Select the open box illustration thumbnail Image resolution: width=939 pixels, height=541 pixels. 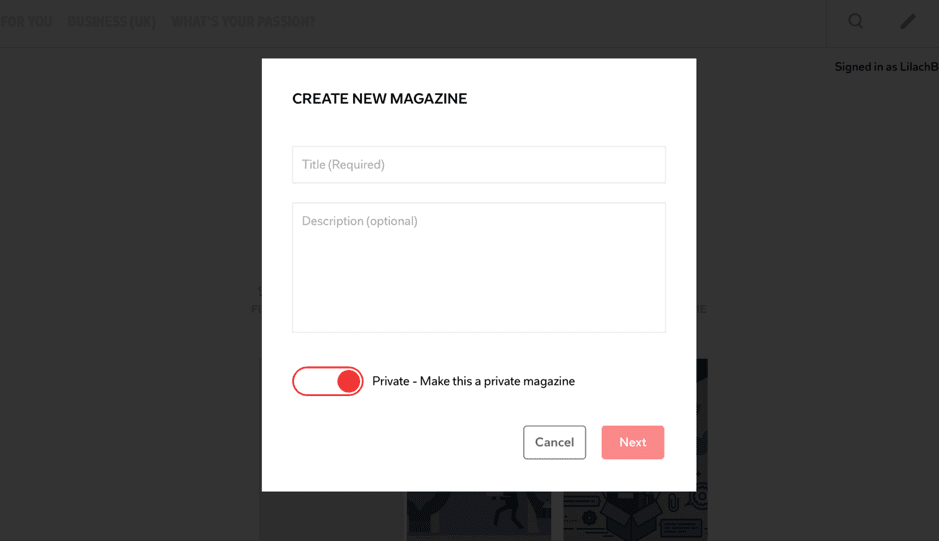tap(635, 516)
